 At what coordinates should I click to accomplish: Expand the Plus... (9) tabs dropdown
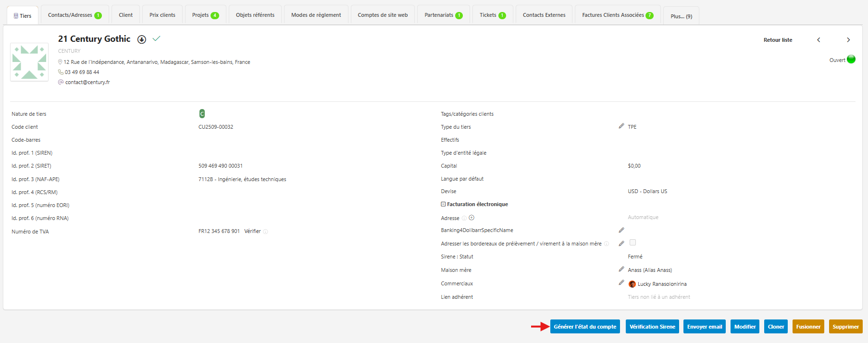[682, 16]
